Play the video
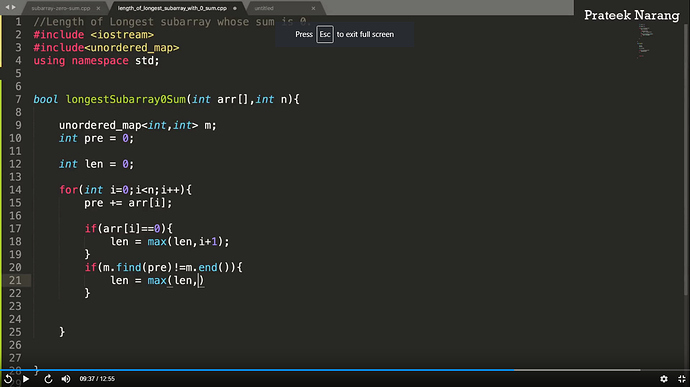The image size is (690, 387). pyautogui.click(x=26, y=379)
